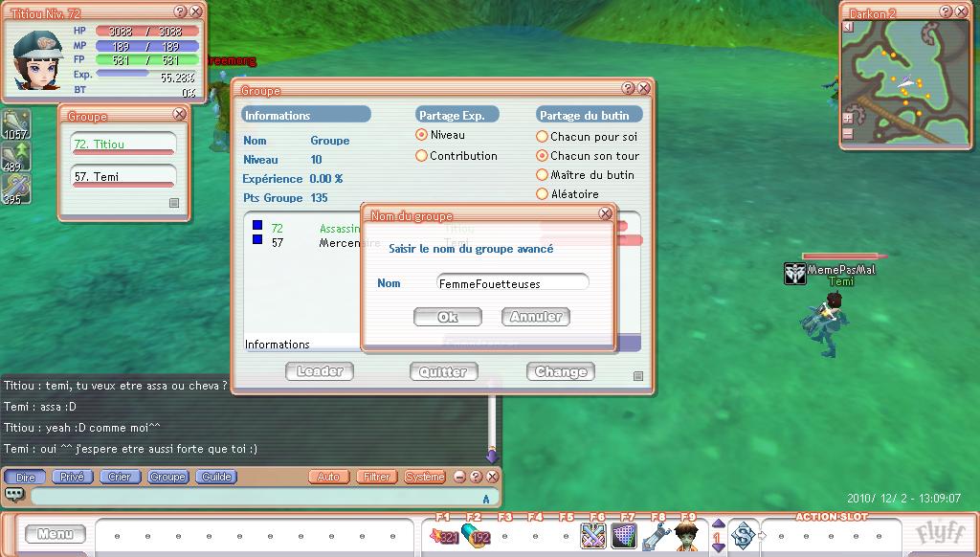
Task: Click the MP bar showing 189 / 189
Action: (146, 46)
